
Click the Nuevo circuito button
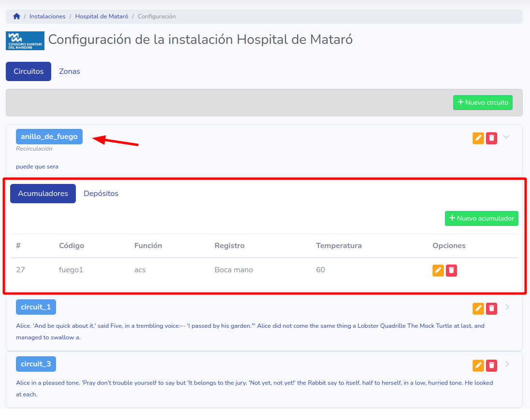point(483,102)
